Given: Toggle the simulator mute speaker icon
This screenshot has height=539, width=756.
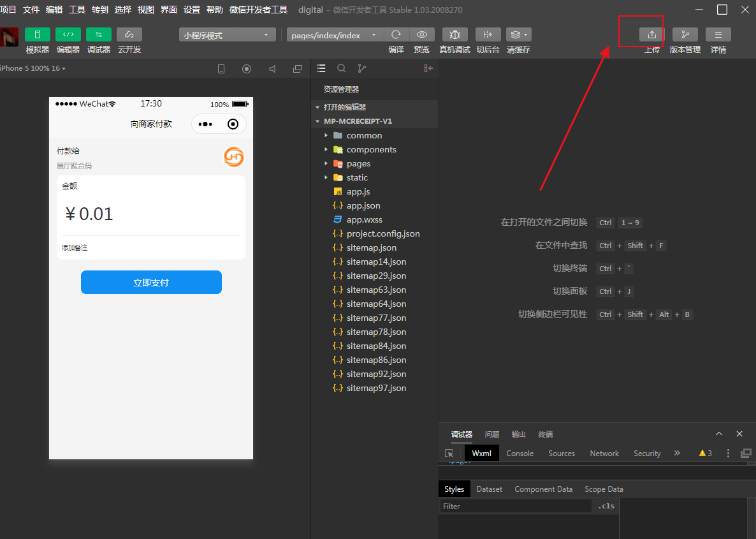Looking at the screenshot, I should (272, 69).
